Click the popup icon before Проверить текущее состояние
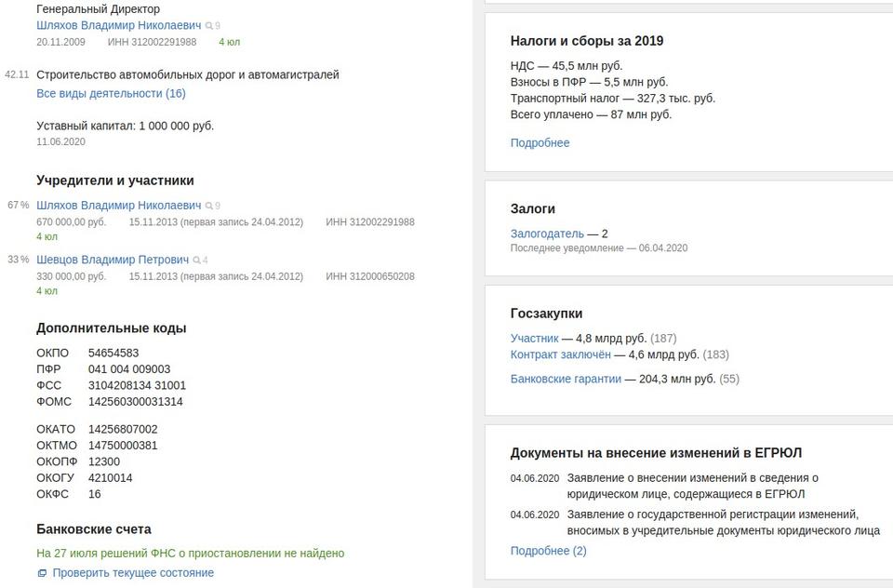 pos(42,573)
